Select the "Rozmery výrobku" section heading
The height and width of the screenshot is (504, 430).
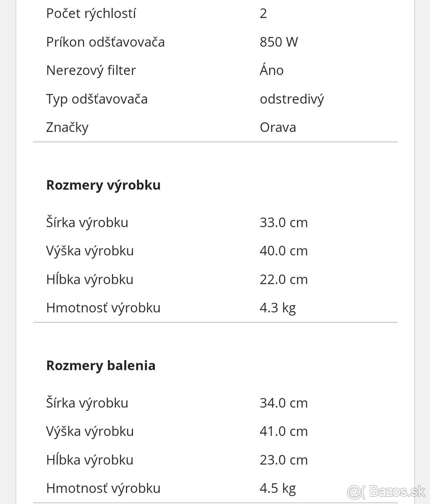pos(103,185)
